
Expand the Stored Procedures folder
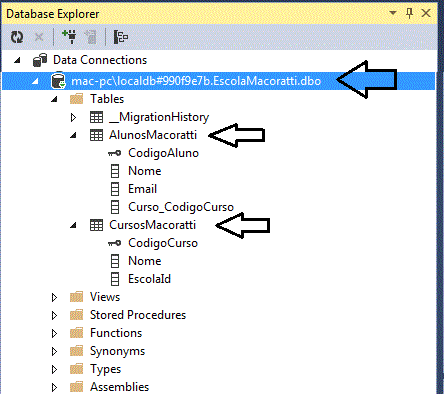point(54,315)
